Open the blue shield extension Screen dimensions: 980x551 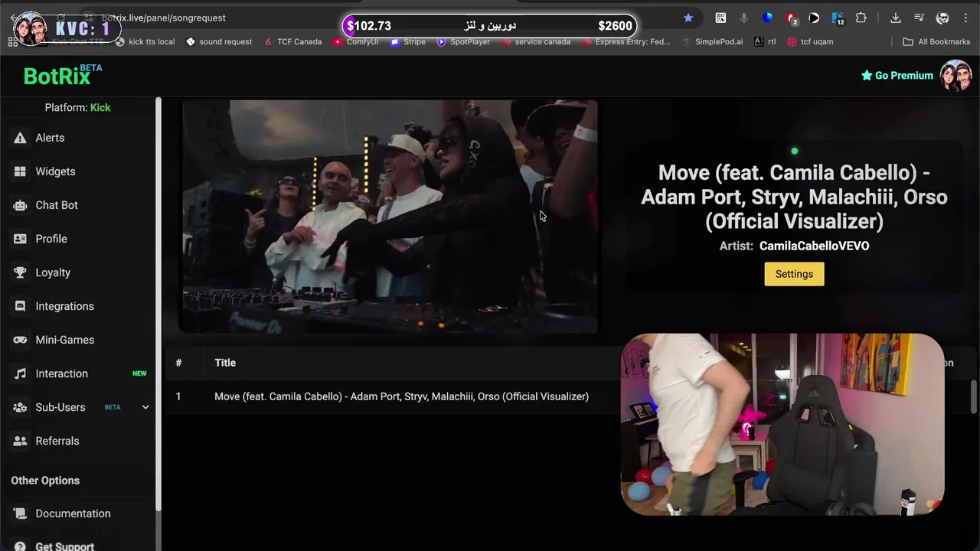[767, 18]
